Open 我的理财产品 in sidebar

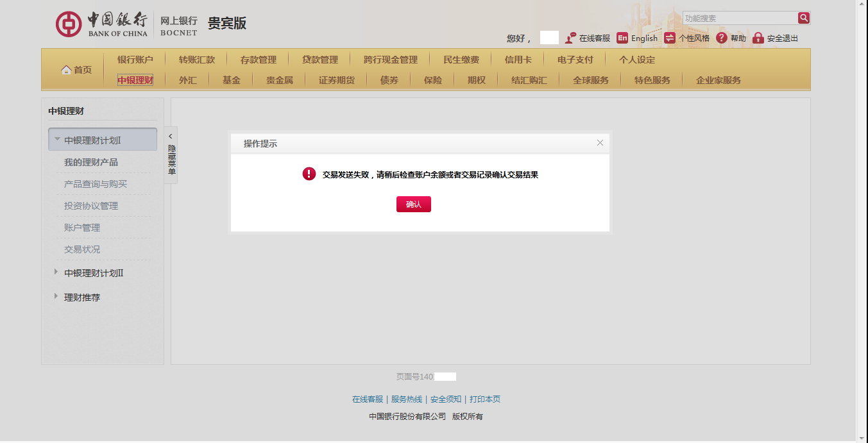point(91,162)
